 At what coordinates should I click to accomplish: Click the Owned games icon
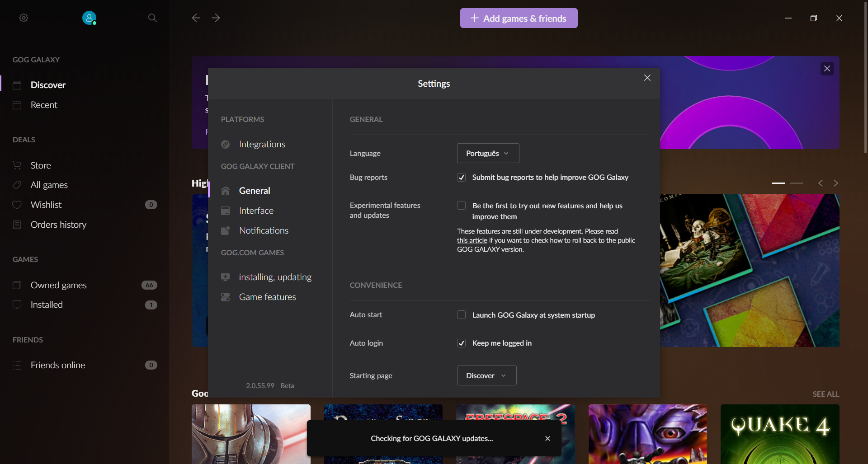tap(17, 285)
